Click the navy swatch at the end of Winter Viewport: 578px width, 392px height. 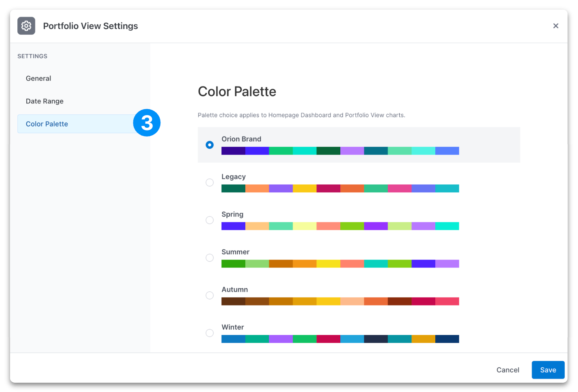pyautogui.click(x=447, y=339)
